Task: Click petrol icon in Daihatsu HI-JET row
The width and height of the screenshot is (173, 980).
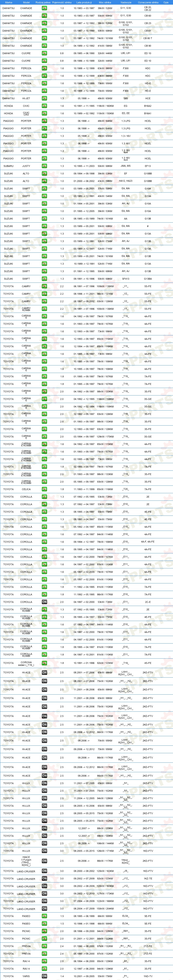Action: click(x=45, y=98)
